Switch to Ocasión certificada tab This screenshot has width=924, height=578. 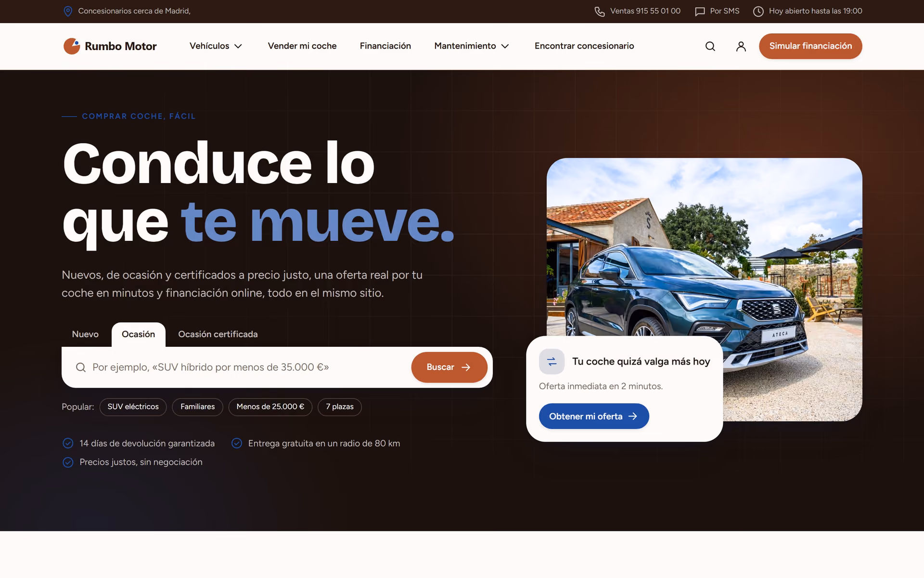(x=218, y=334)
